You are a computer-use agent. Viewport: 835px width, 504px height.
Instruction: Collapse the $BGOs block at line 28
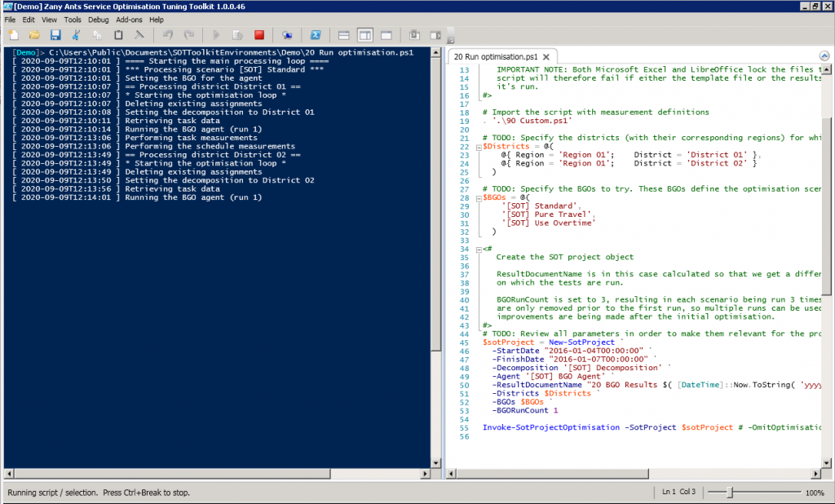pos(478,198)
